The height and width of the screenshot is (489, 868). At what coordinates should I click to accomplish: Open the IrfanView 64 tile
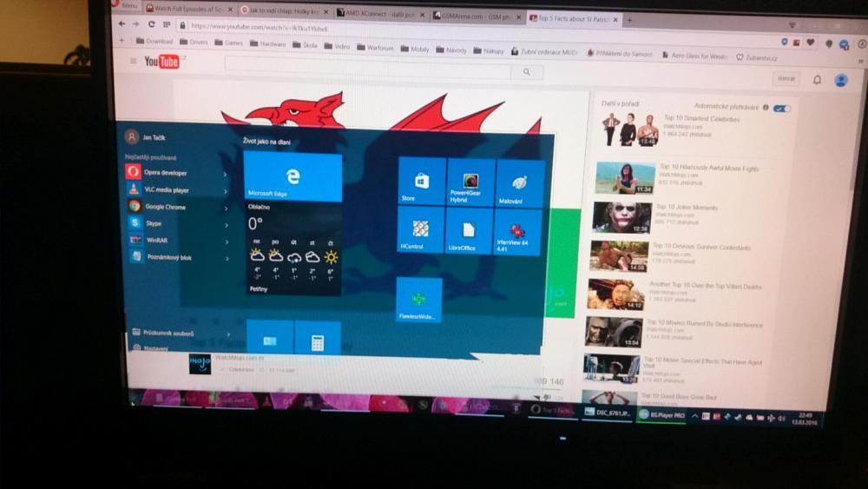(x=518, y=233)
